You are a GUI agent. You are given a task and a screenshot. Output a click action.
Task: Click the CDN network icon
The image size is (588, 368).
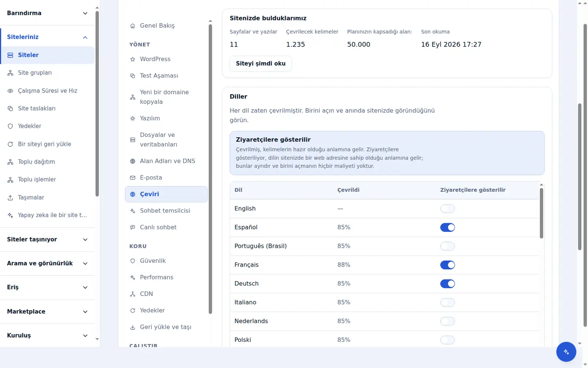(133, 294)
